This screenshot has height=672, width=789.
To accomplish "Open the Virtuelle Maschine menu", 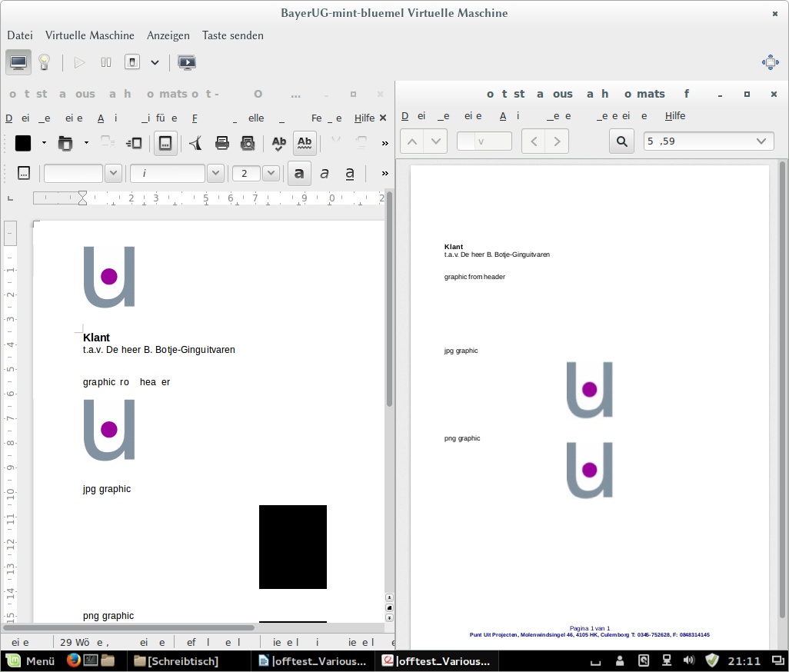I will pos(90,35).
